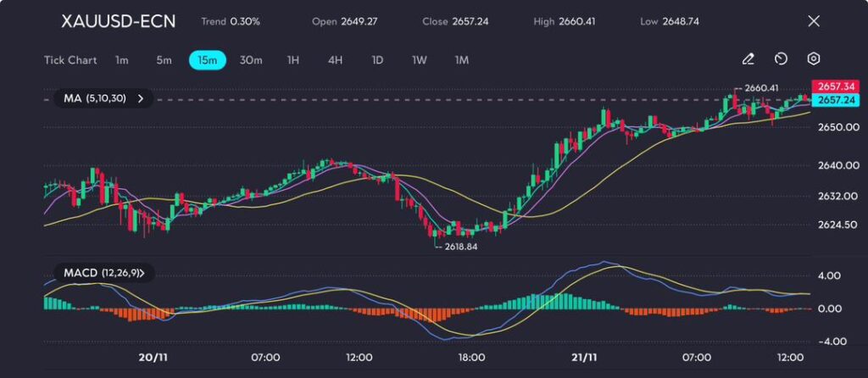Pick the 1D daily timeframe
The image size is (868, 378).
pos(377,60)
